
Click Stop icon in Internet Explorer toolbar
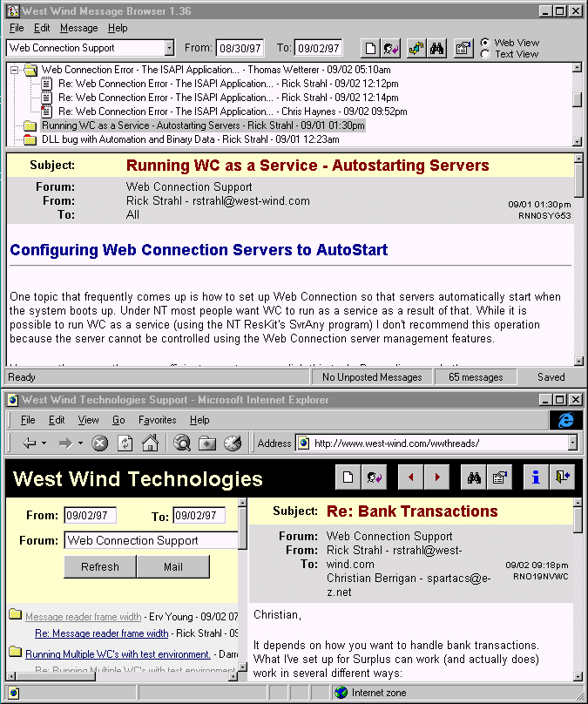(x=99, y=443)
